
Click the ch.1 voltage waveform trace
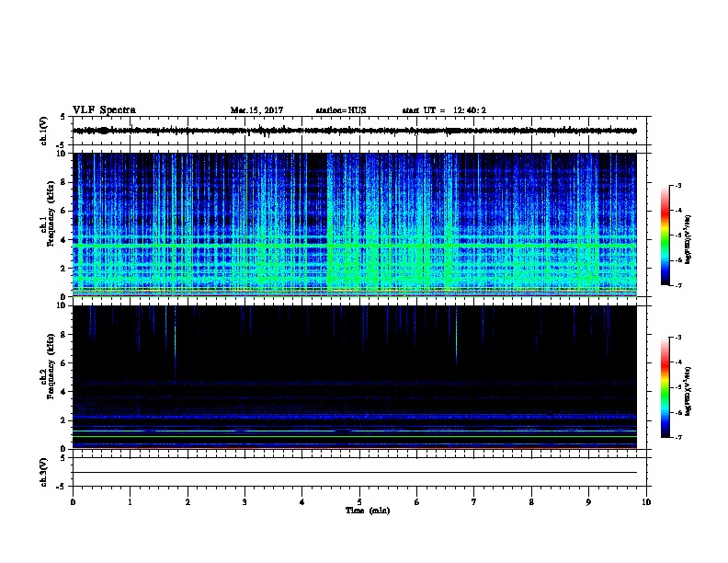pyautogui.click(x=355, y=131)
